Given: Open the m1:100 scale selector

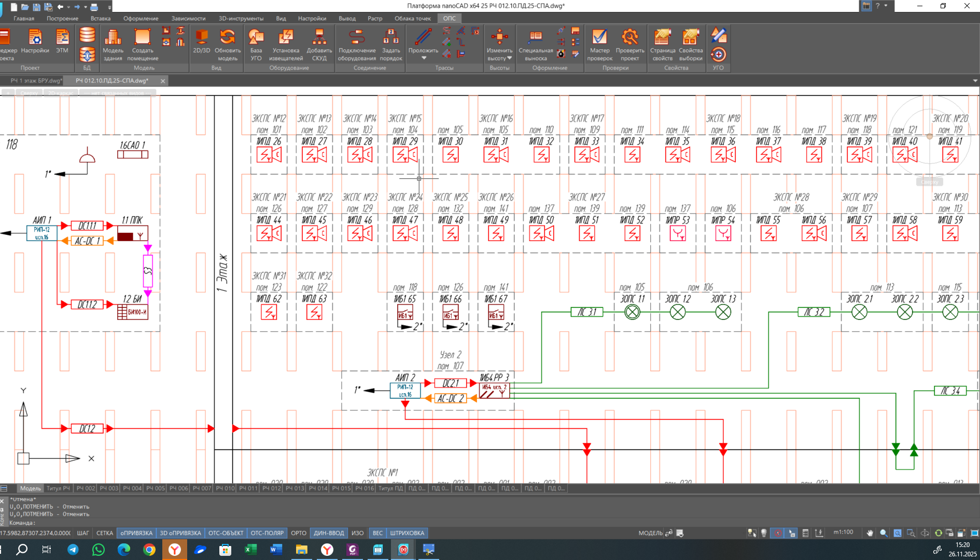Looking at the screenshot, I should [x=843, y=533].
